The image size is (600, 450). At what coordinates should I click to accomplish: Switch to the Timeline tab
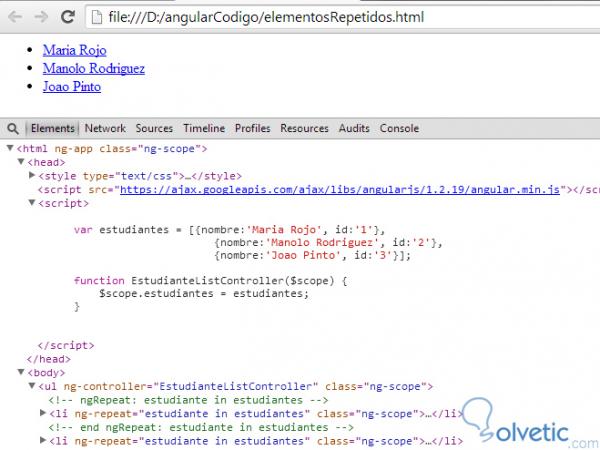[204, 128]
